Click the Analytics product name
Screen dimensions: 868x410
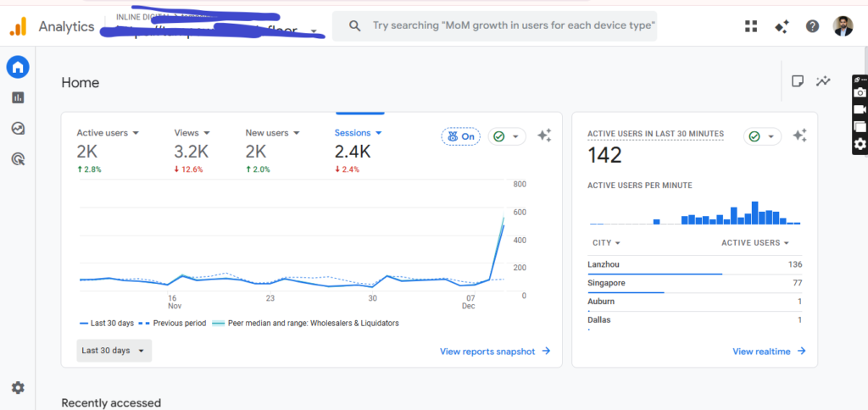(66, 26)
